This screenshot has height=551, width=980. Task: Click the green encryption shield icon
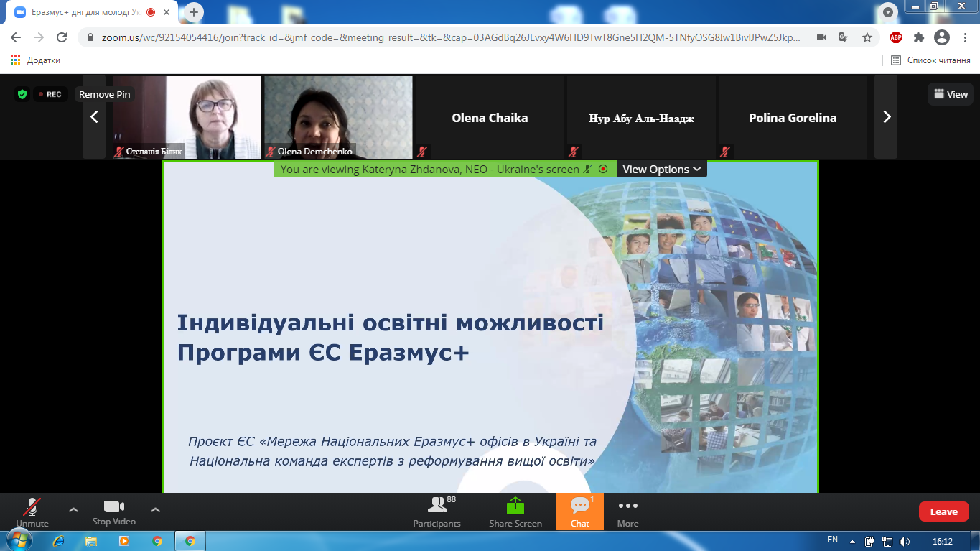point(22,94)
